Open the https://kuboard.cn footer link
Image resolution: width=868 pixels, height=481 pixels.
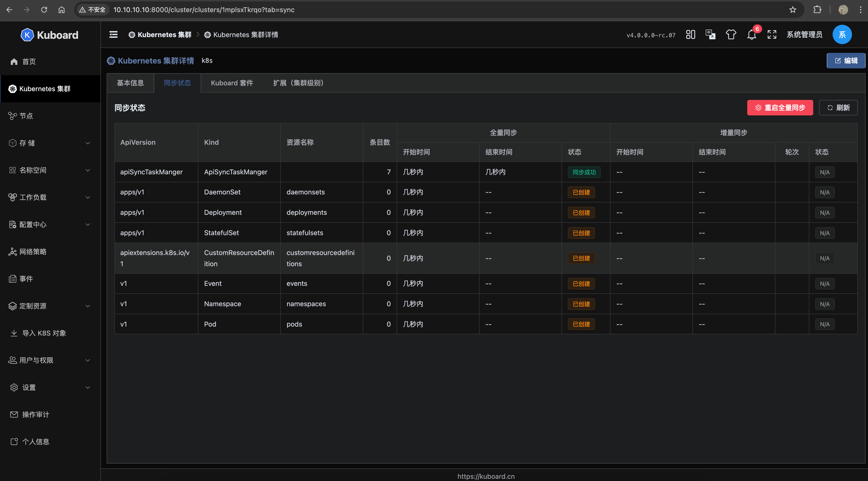[x=486, y=476]
